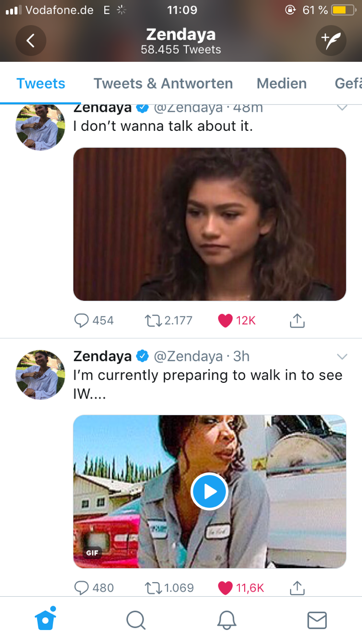Open @Zendaya handle on the 3h tweet
The height and width of the screenshot is (644, 362).
(187, 356)
